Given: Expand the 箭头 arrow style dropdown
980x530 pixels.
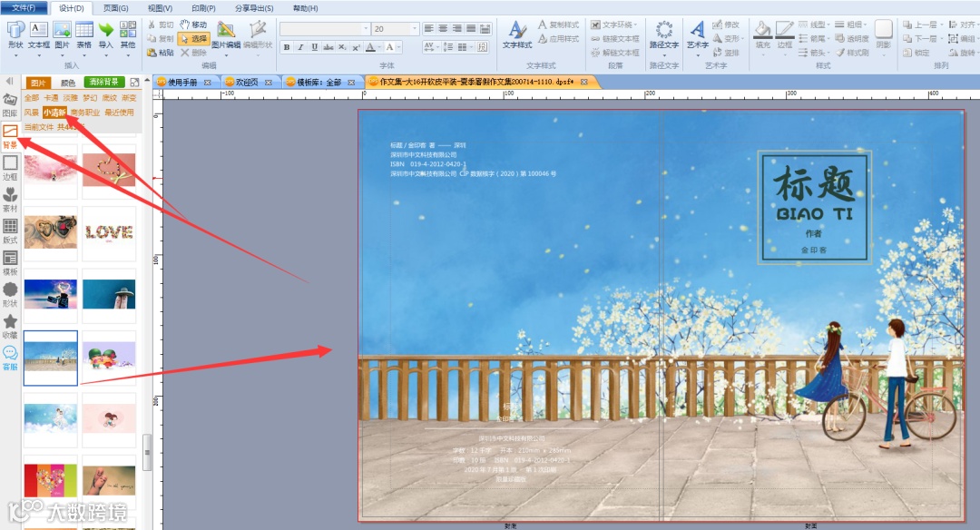Looking at the screenshot, I should pos(828,53).
